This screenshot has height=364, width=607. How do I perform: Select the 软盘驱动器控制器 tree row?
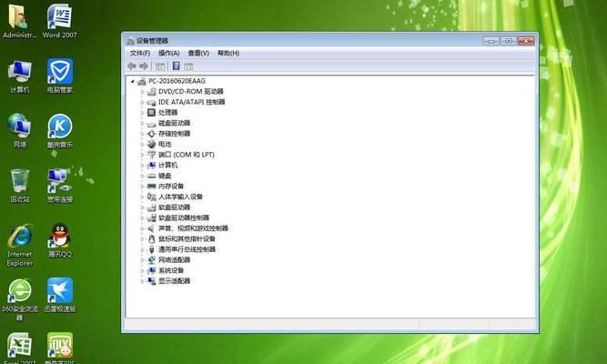184,217
